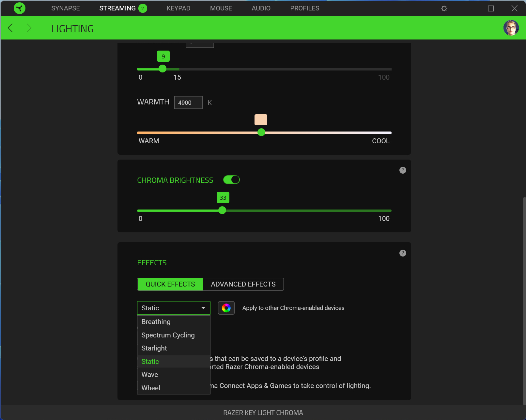Click the streaming notification badge

click(143, 8)
